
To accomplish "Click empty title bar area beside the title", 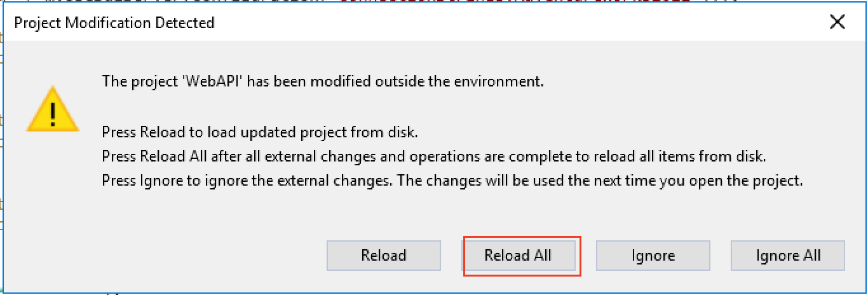I will pos(508,23).
